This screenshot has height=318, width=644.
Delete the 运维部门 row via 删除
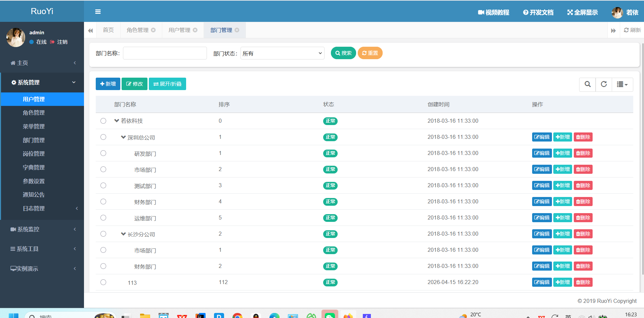(583, 218)
